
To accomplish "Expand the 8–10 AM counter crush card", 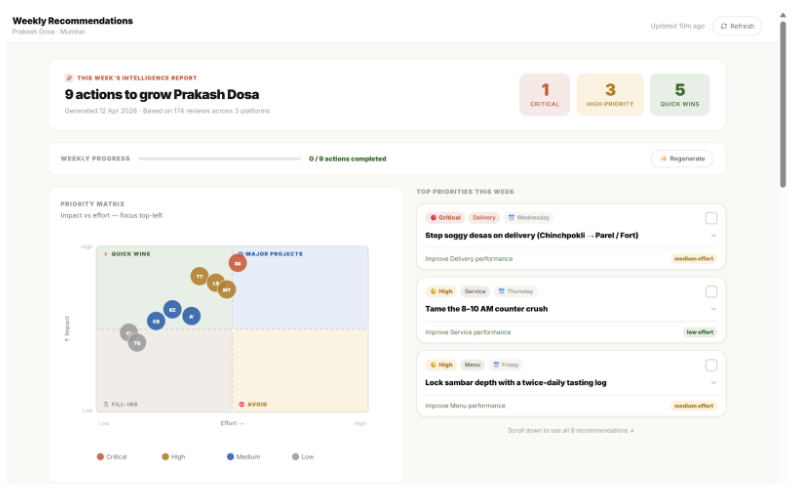I will point(713,309).
